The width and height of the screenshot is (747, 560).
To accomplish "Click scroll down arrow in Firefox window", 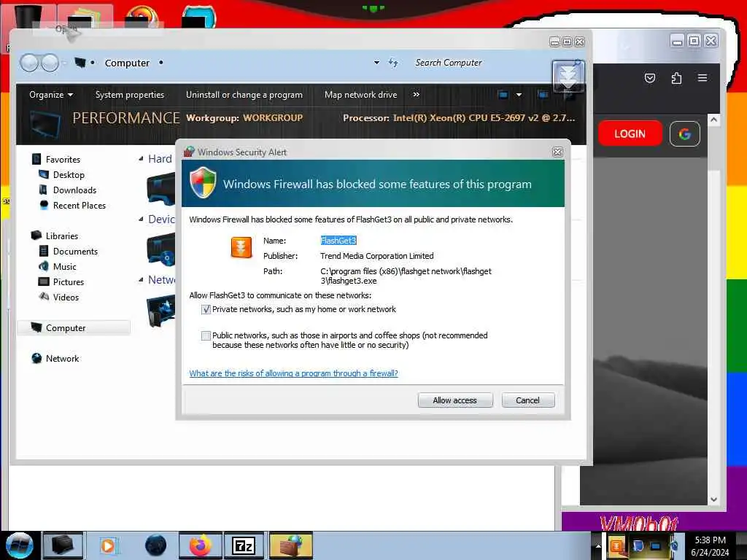I will (x=713, y=499).
